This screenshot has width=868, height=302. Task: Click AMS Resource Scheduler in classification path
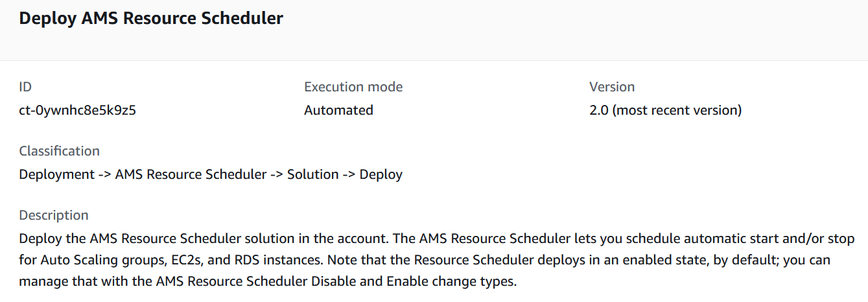(191, 174)
